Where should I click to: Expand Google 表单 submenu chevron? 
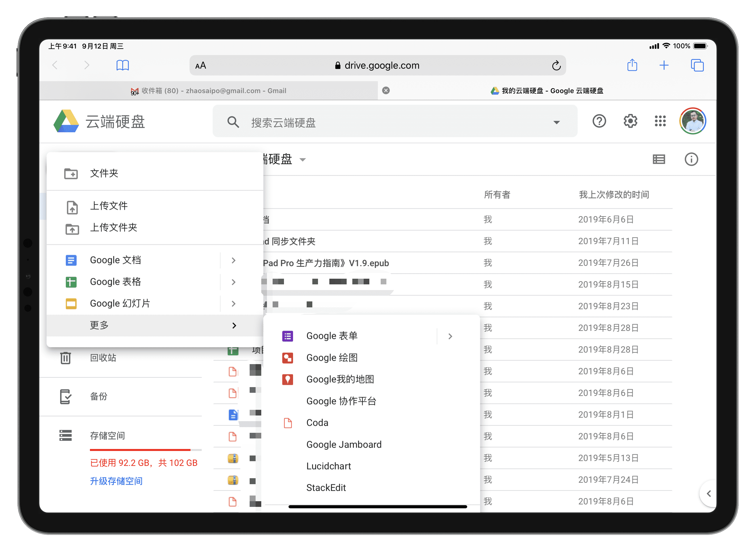[450, 336]
